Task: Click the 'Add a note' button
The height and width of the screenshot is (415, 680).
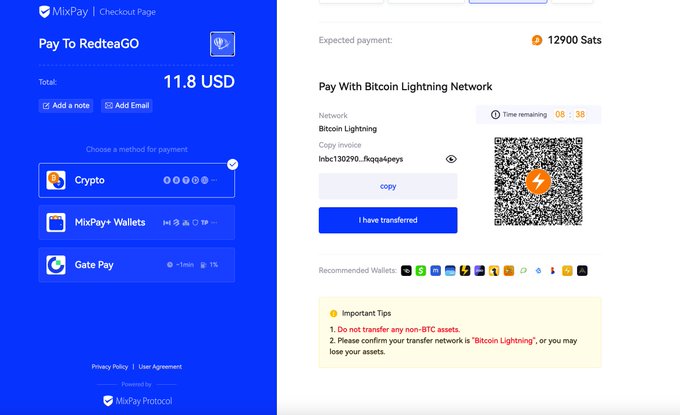Action: [x=66, y=105]
